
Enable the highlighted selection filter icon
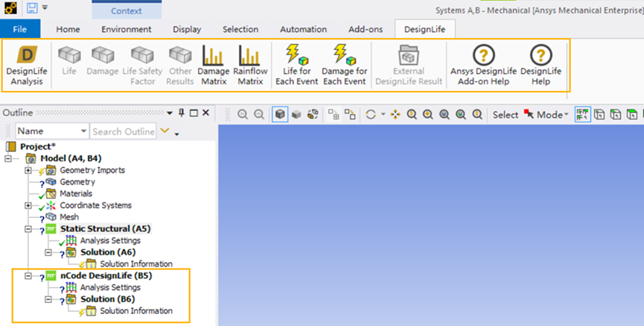(x=582, y=115)
